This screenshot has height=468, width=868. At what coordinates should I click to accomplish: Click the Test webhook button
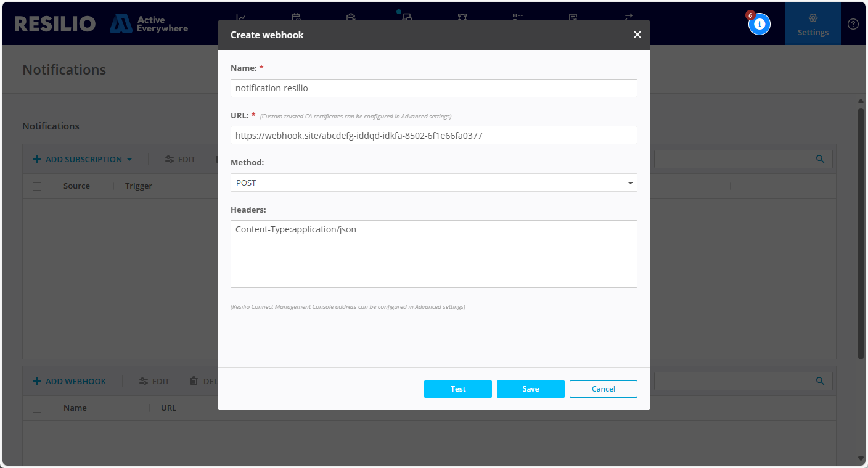point(457,388)
